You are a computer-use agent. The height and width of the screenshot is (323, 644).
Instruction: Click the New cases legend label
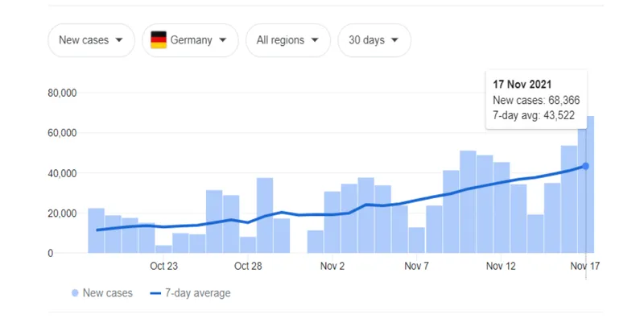point(109,293)
